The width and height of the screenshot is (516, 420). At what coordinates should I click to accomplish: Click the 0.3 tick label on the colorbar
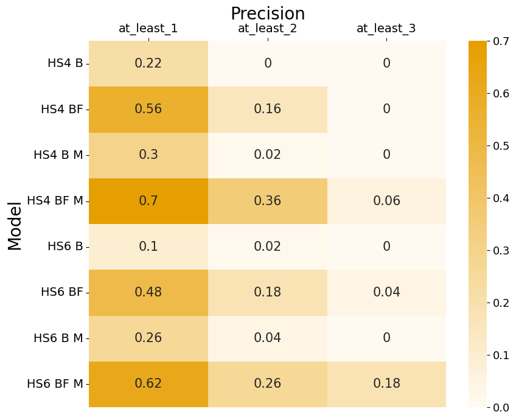click(502, 251)
